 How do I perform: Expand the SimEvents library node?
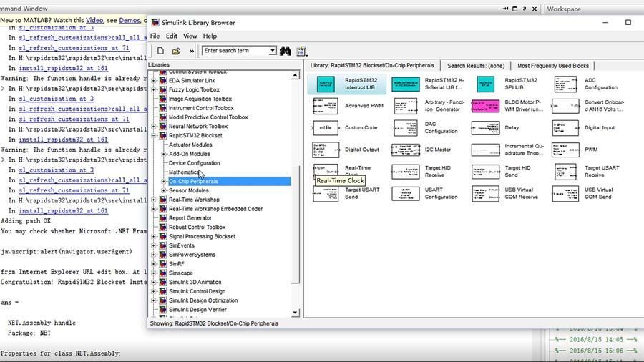(154, 245)
